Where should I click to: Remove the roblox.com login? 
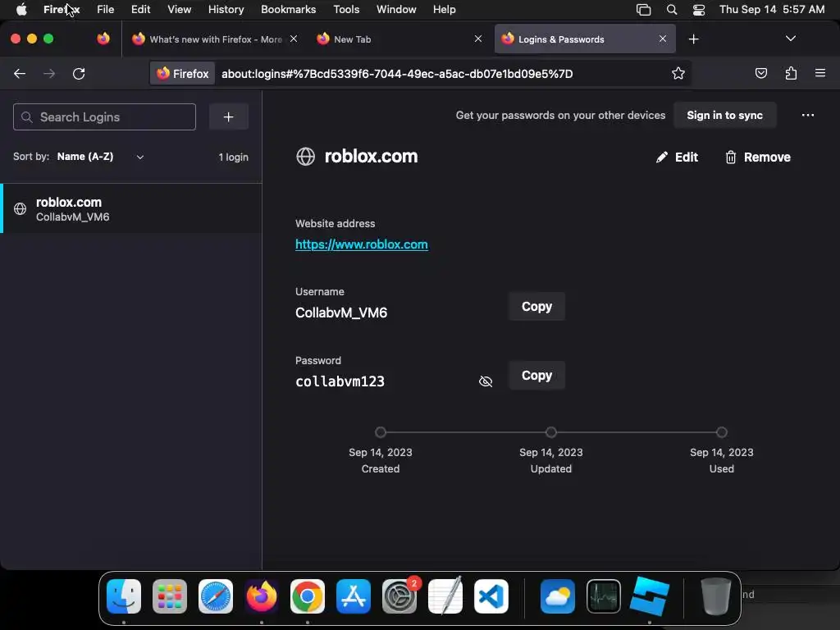tap(757, 157)
